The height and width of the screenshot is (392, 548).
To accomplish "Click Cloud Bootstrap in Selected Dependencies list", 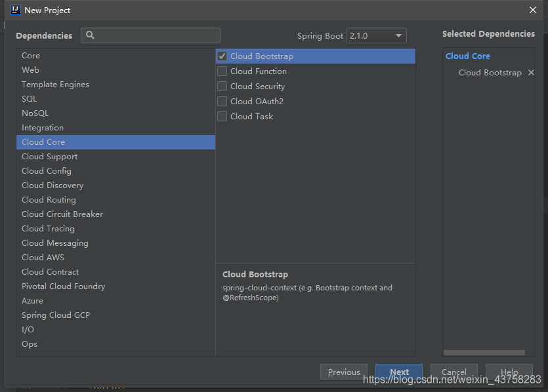I will point(490,73).
